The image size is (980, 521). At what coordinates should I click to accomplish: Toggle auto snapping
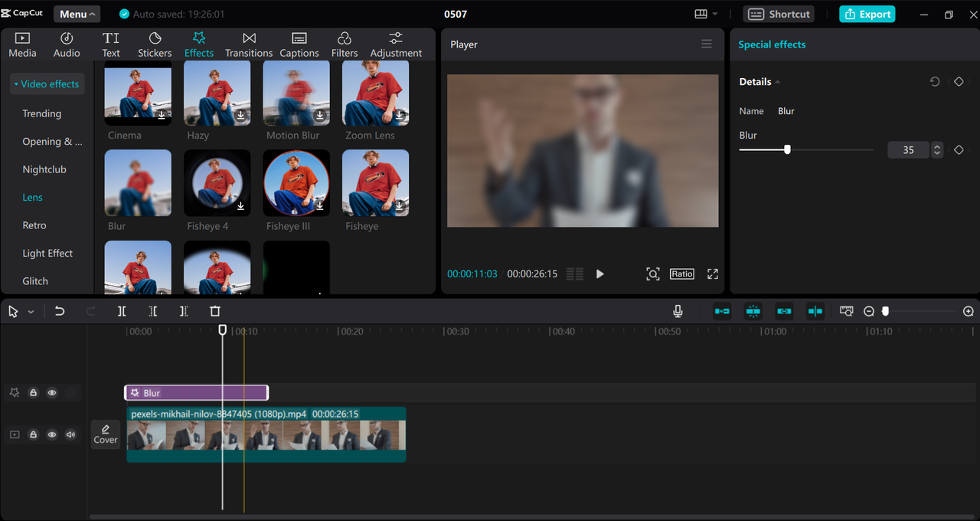point(753,311)
